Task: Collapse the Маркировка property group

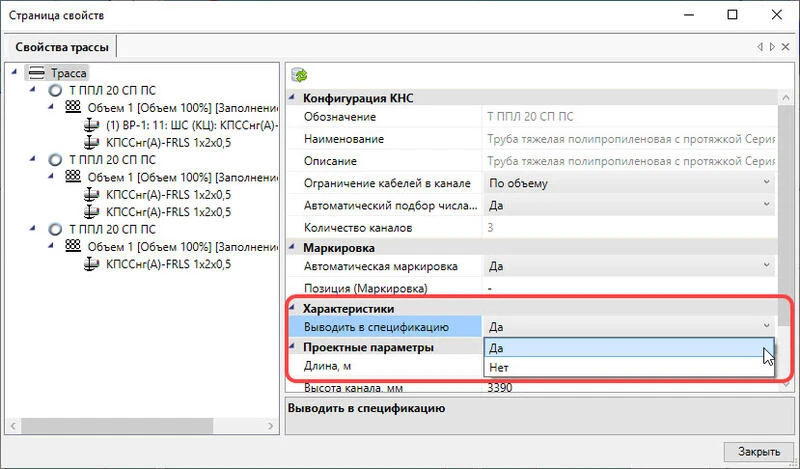Action: click(x=293, y=247)
